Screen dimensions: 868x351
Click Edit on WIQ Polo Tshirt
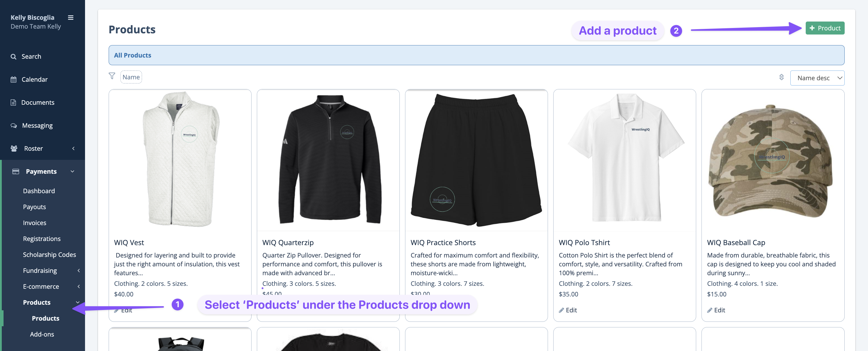[x=571, y=310]
